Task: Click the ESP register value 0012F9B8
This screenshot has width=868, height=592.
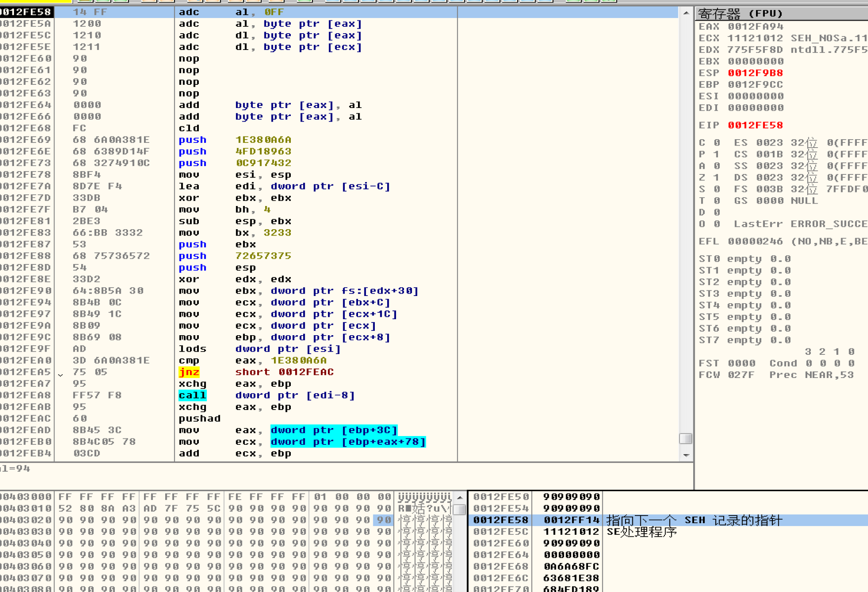Action: [755, 73]
